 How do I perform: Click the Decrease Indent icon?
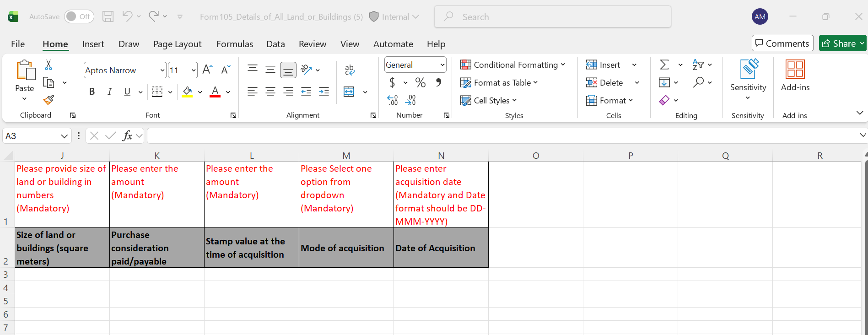[x=306, y=92]
